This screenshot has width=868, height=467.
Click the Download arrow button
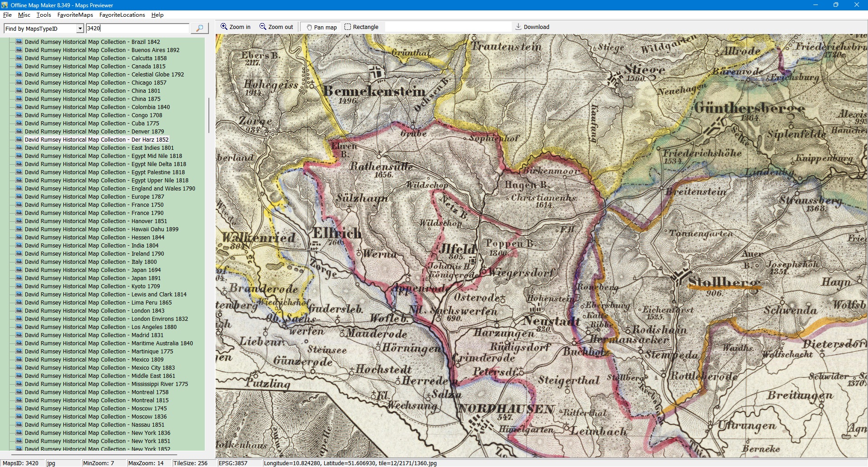point(532,27)
